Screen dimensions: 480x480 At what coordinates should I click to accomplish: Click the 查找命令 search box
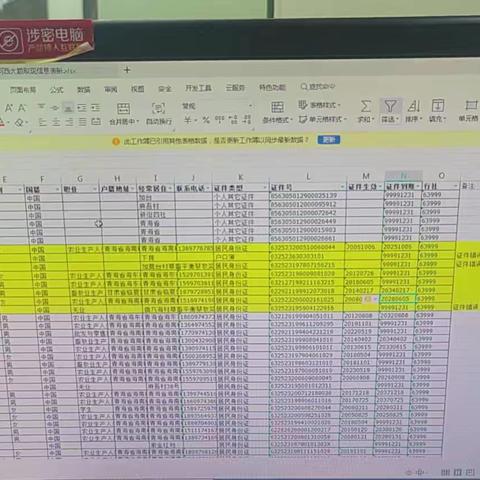point(318,87)
